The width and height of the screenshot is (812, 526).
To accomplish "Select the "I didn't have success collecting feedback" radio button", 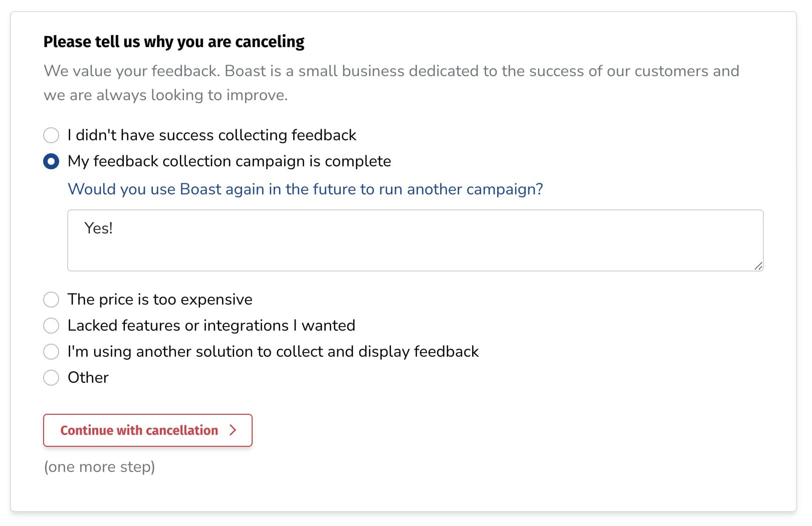I will [x=51, y=135].
